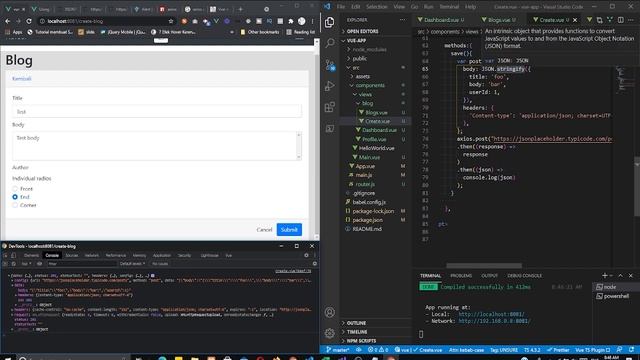Go back in the browser

coord(7,21)
